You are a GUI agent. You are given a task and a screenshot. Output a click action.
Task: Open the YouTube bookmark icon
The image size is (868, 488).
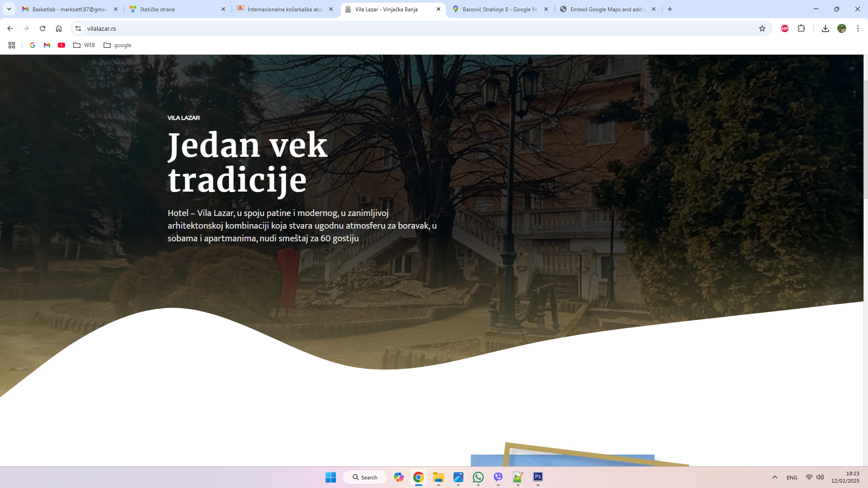pos(61,45)
